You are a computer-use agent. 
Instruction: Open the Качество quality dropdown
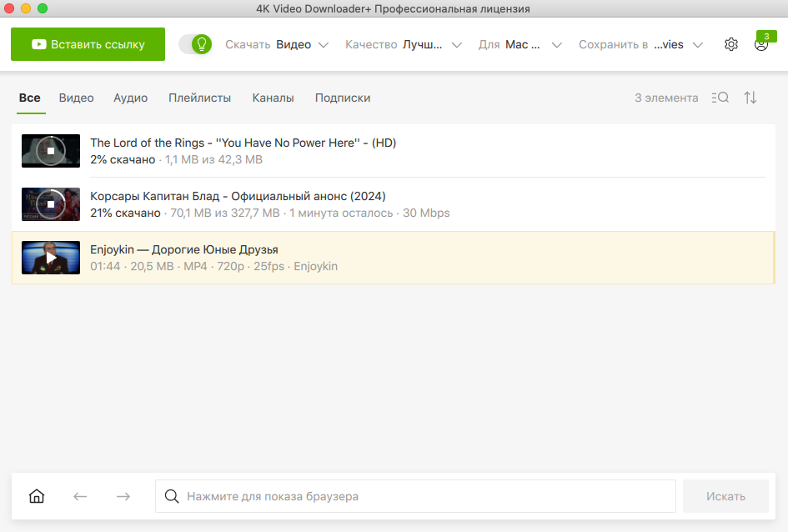[404, 45]
